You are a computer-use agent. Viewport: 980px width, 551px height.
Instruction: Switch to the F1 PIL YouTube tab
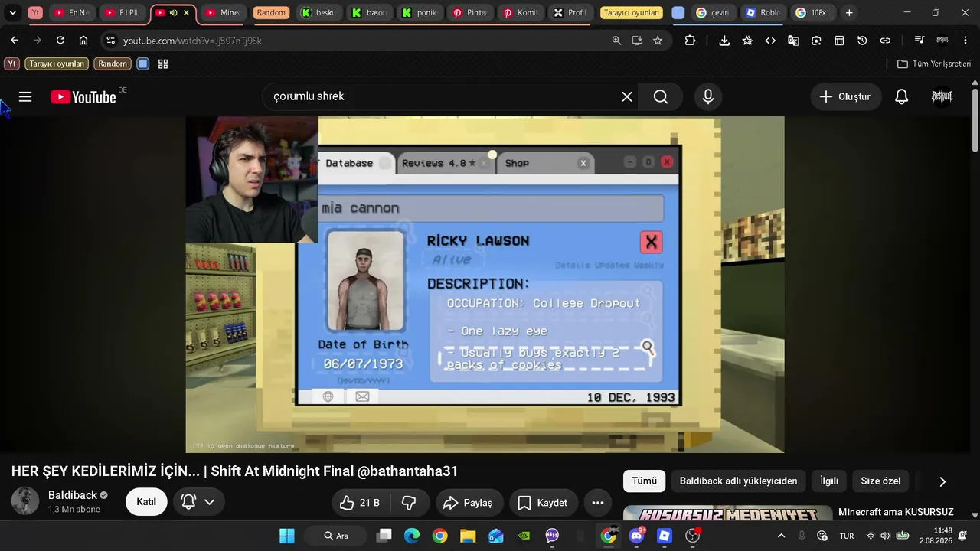(122, 13)
